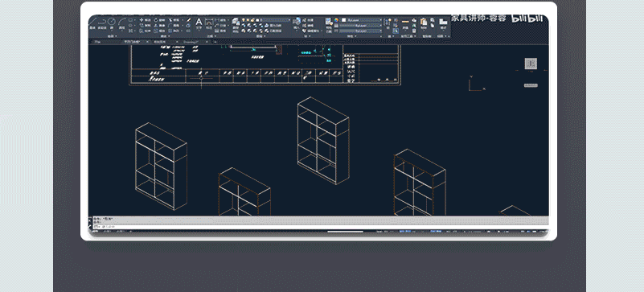The width and height of the screenshot is (644, 292).
Task: Switch to the Start file tab
Action: (x=97, y=42)
